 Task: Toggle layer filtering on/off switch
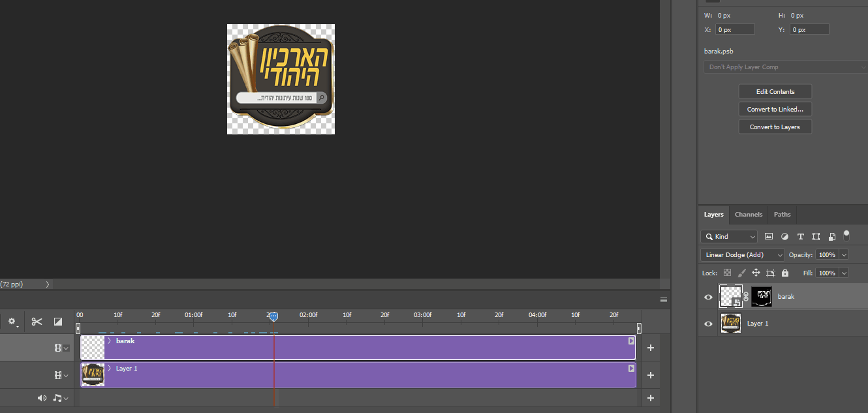[846, 235]
